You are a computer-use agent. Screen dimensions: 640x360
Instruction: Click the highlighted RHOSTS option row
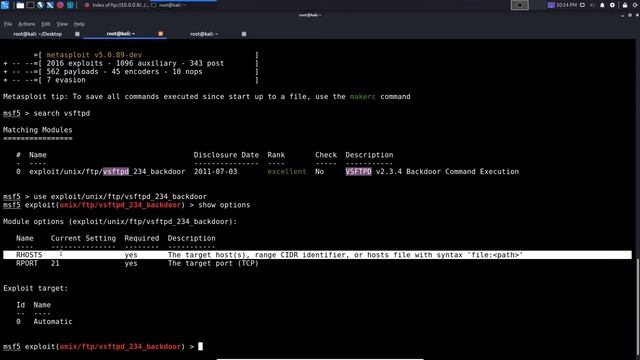(318, 255)
